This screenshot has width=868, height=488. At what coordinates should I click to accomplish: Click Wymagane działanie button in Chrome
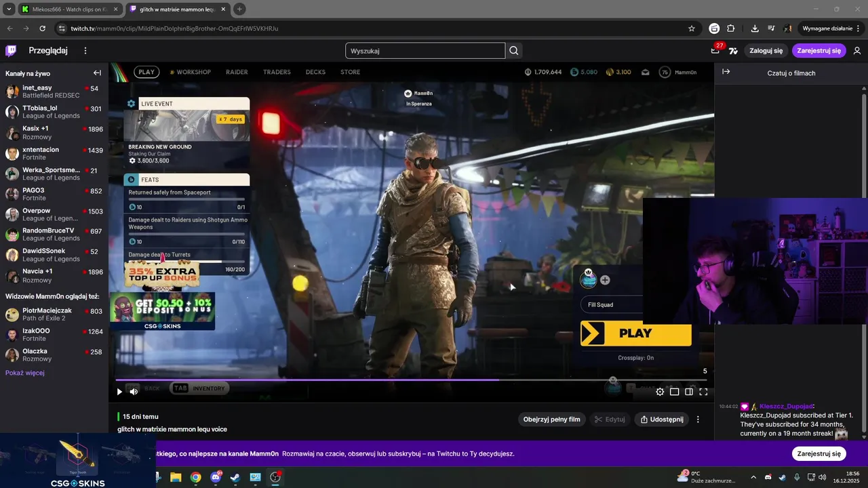tap(827, 28)
